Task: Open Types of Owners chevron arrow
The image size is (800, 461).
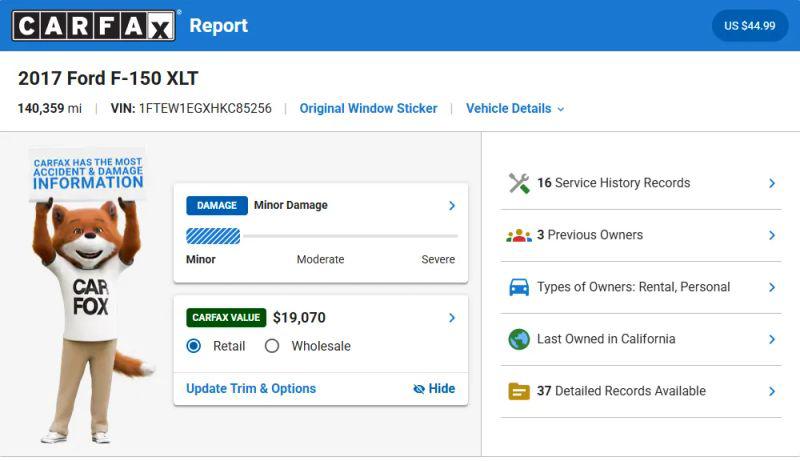Action: pos(772,287)
